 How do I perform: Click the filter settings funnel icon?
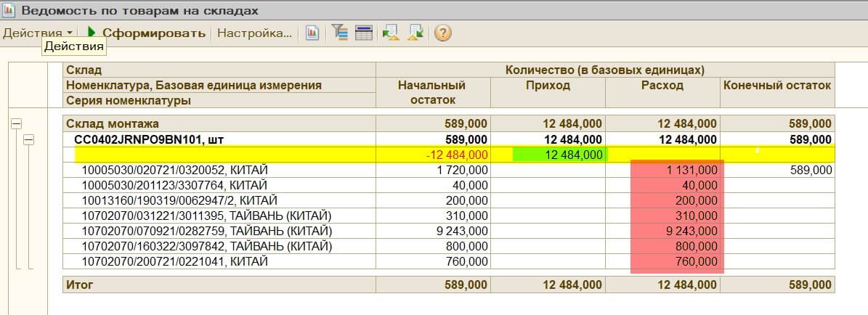pyautogui.click(x=339, y=33)
